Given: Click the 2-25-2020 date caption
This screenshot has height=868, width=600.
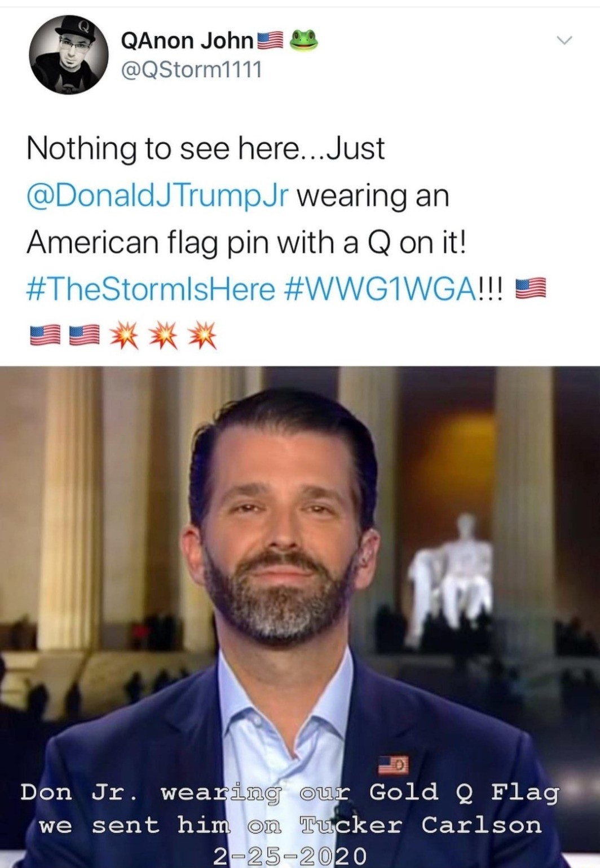Looking at the screenshot, I should (290, 855).
